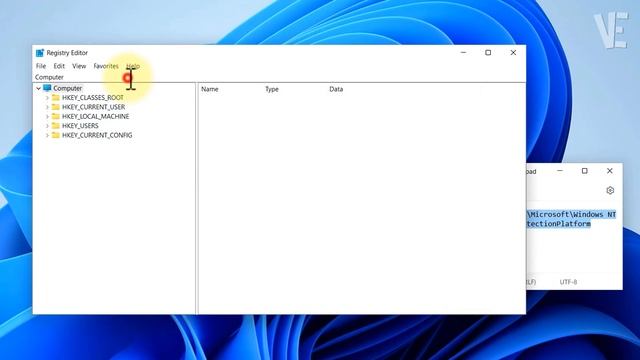Click the Computer monitor icon in tree
Viewport: 640px width, 360px height.
pos(47,88)
